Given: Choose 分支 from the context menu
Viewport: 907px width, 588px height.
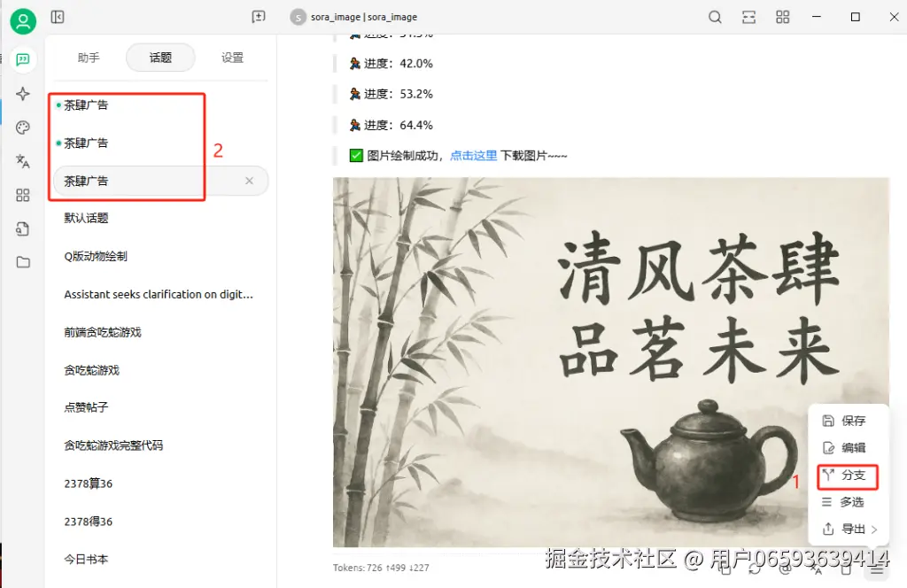Looking at the screenshot, I should tap(848, 476).
